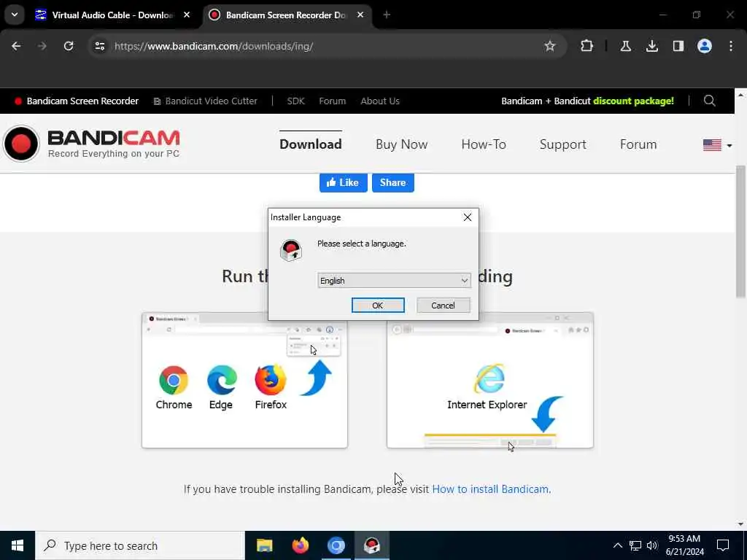The height and width of the screenshot is (560, 747).
Task: Open File Explorer from taskbar
Action: (264, 545)
